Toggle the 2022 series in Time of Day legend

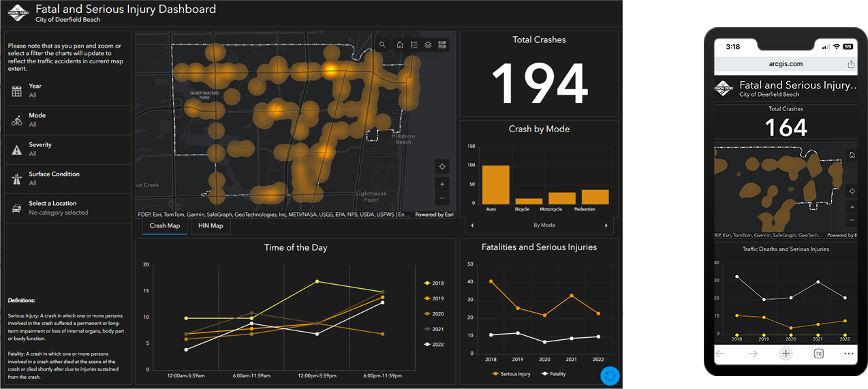pos(433,345)
